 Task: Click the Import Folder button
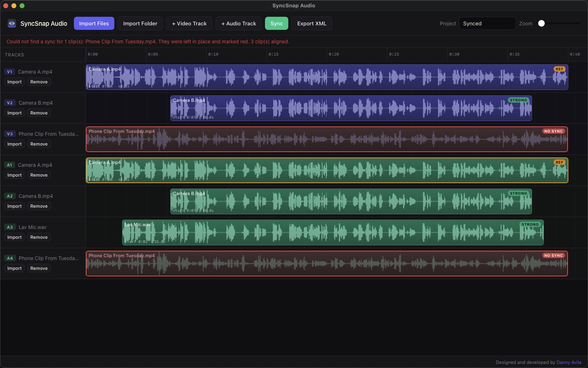point(140,24)
